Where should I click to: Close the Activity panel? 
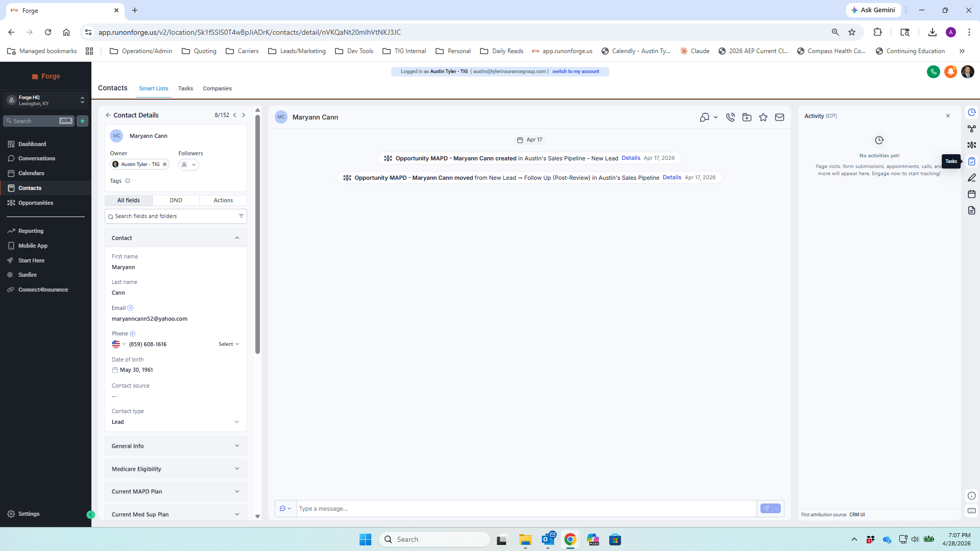(948, 116)
